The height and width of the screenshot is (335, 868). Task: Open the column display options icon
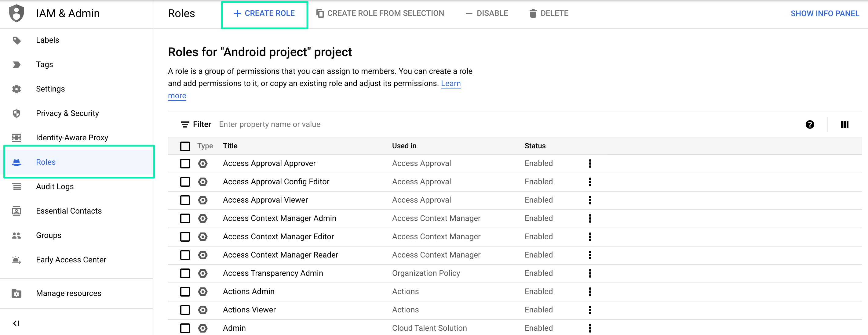844,124
